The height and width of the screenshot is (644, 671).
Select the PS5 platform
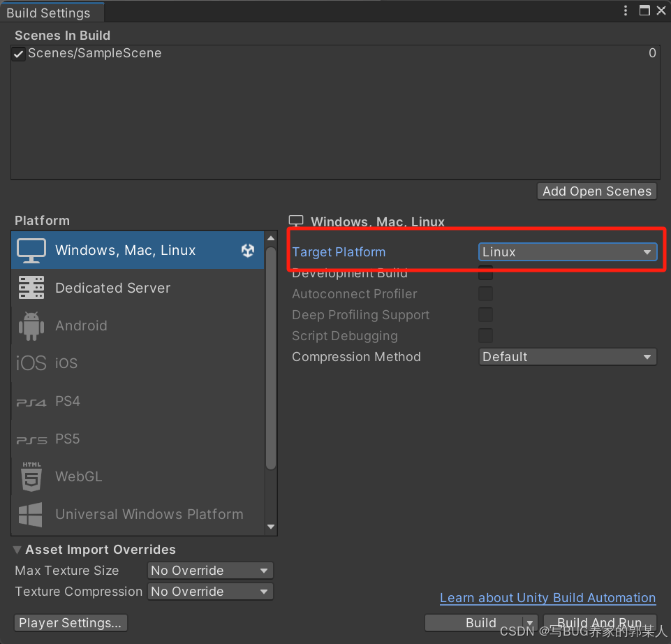pyautogui.click(x=138, y=439)
